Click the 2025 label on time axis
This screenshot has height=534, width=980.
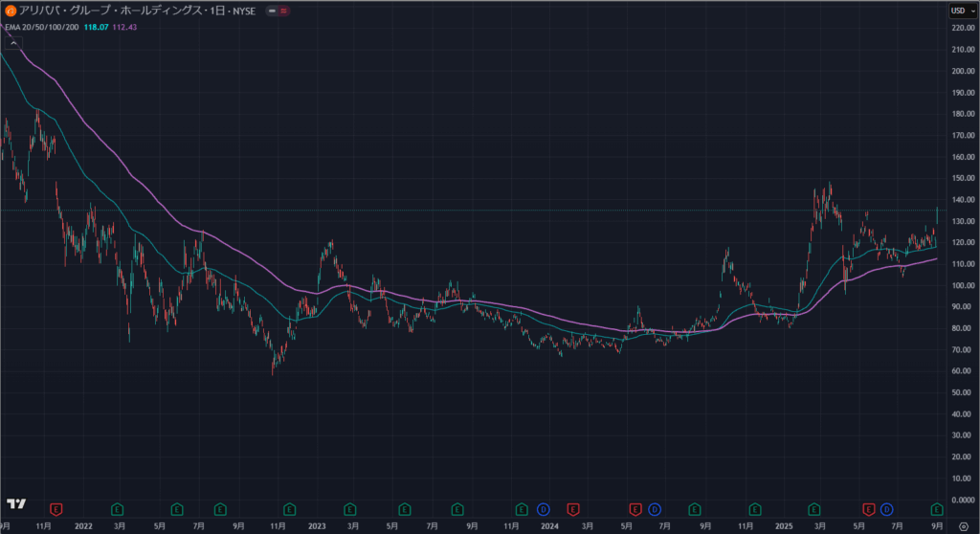(x=784, y=526)
